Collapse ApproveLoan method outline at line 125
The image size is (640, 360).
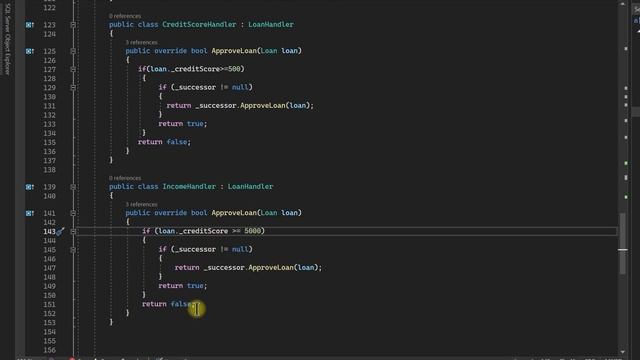click(73, 51)
